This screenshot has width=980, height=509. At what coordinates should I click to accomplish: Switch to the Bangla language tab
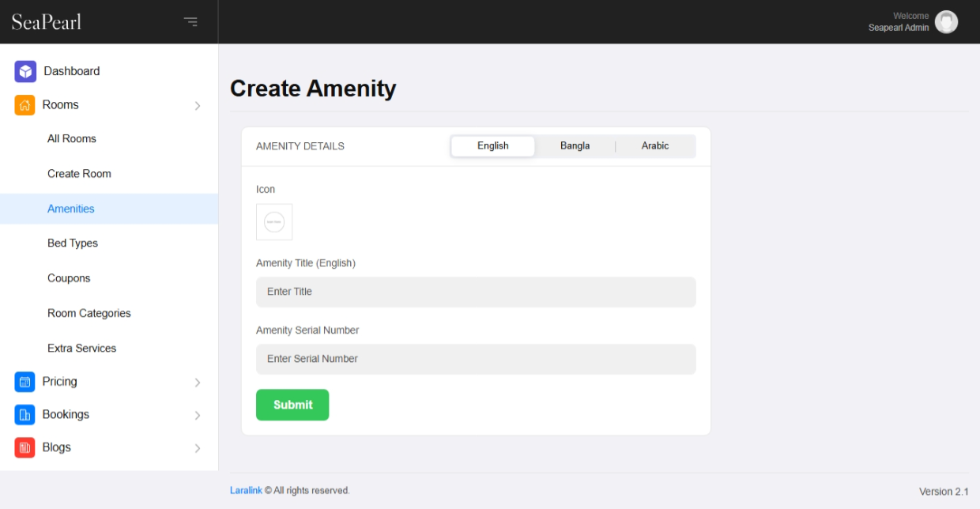coord(575,146)
